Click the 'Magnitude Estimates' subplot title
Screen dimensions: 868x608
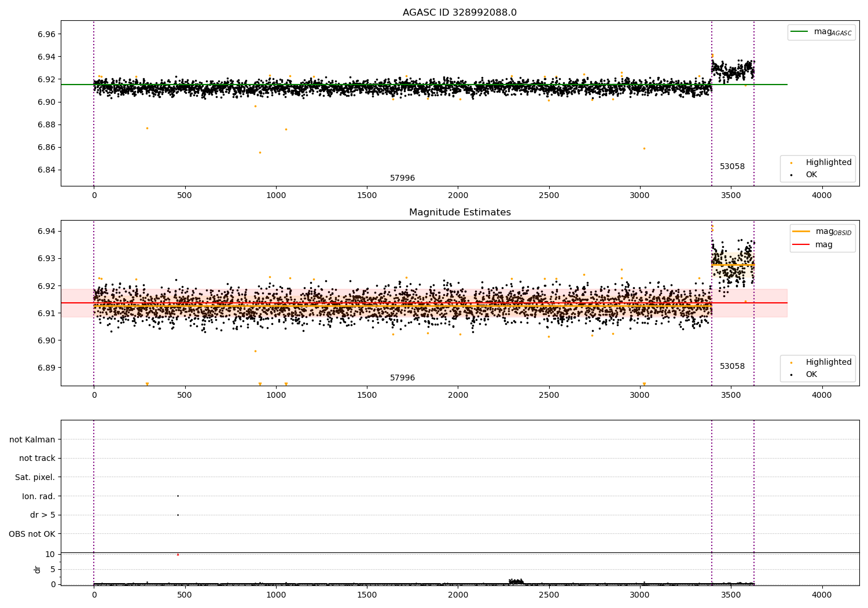(x=459, y=213)
